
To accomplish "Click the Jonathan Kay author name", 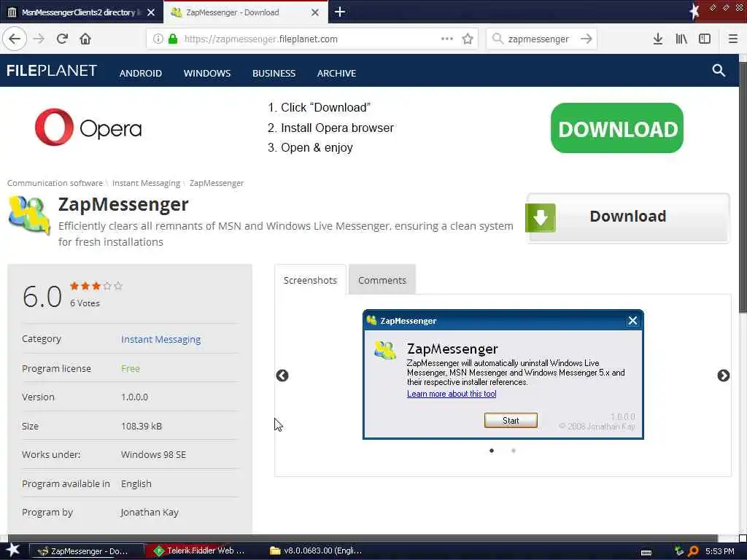I will (149, 513).
